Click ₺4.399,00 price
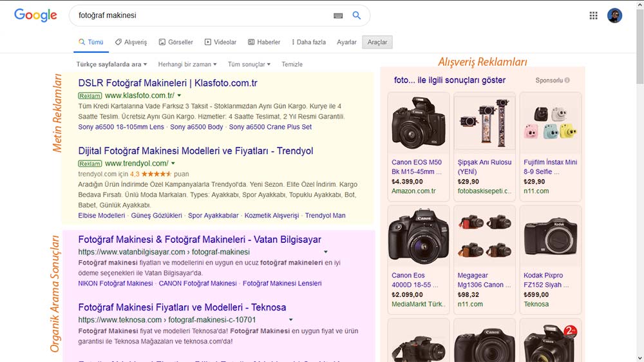The height and width of the screenshot is (362, 644). pos(407,181)
